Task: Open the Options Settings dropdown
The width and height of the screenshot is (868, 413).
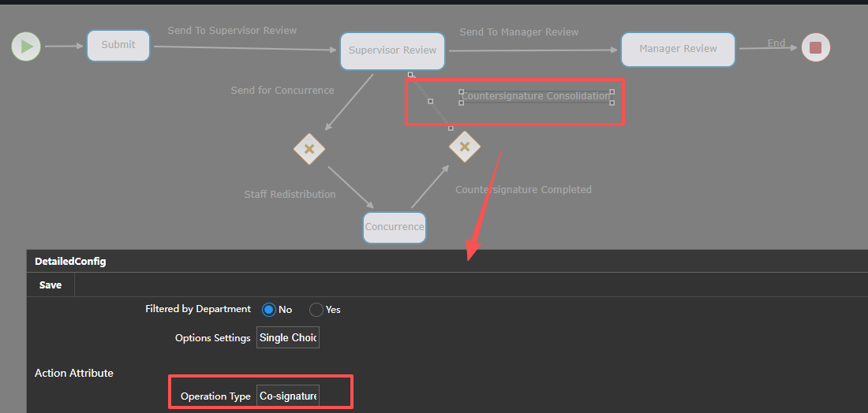Action: (288, 338)
